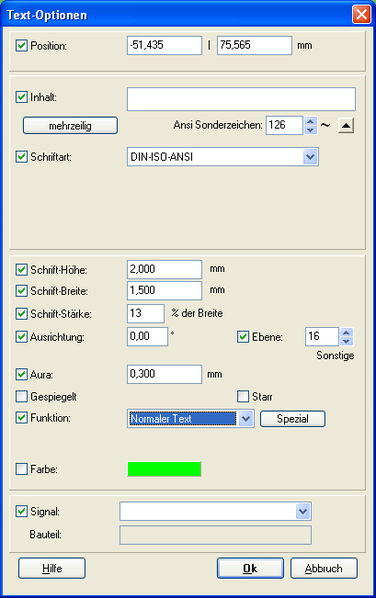The height and width of the screenshot is (598, 376).
Task: Enable the Gespiegelt checkbox
Action: pos(21,396)
